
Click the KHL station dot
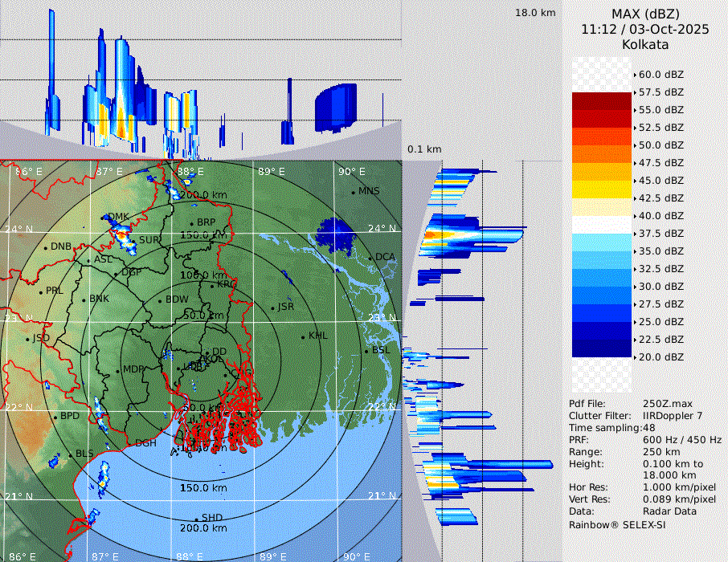tap(303, 336)
